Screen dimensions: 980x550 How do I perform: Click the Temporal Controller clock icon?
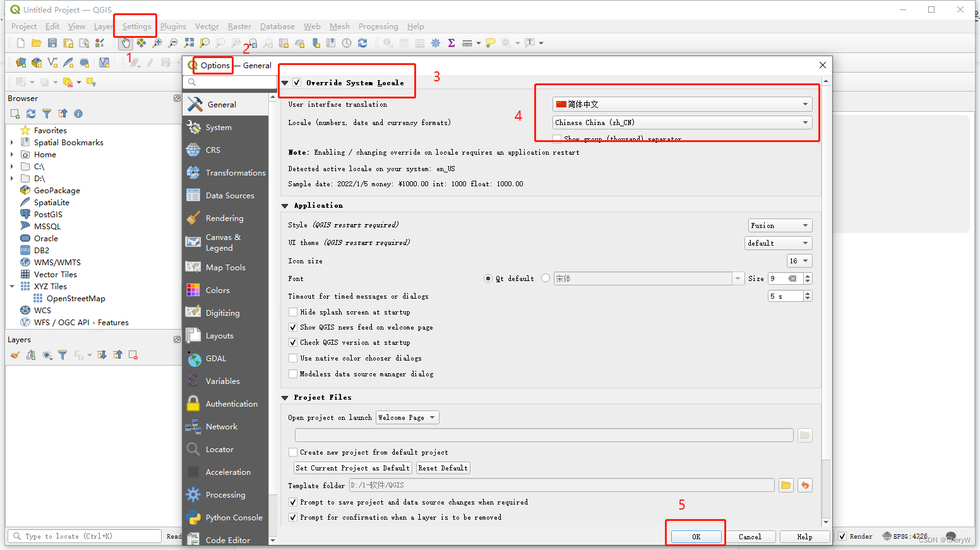(x=347, y=43)
